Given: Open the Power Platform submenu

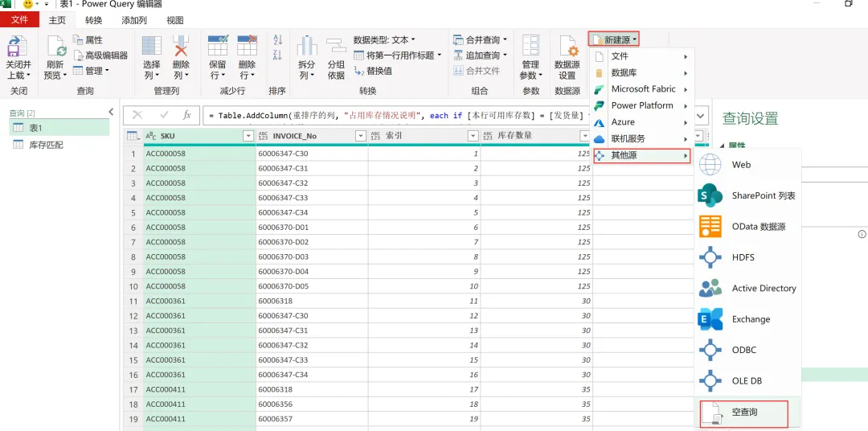Looking at the screenshot, I should coord(641,106).
